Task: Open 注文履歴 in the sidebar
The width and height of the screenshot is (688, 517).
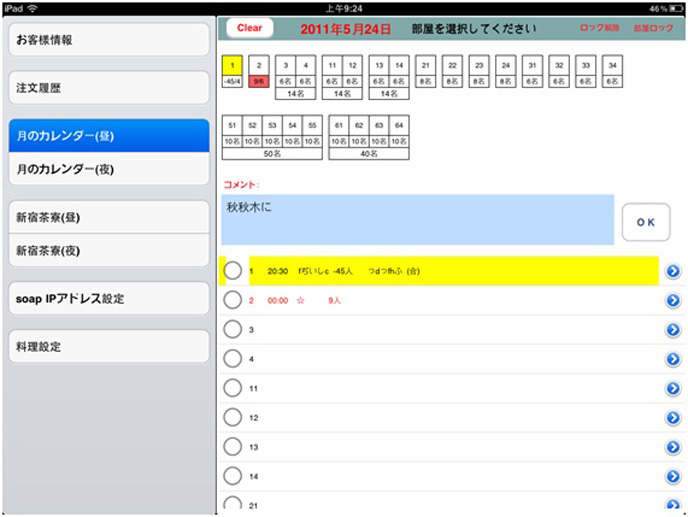Action: point(108,88)
